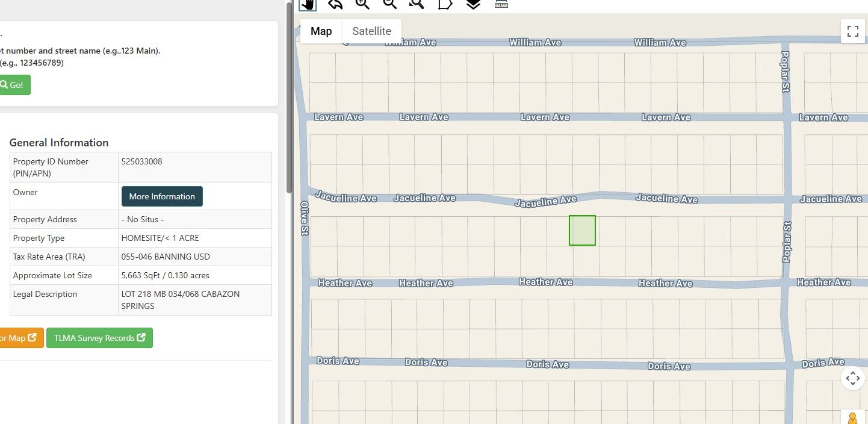The image size is (868, 424).
Task: Click the 'Olive St' street label on map
Action: [305, 218]
